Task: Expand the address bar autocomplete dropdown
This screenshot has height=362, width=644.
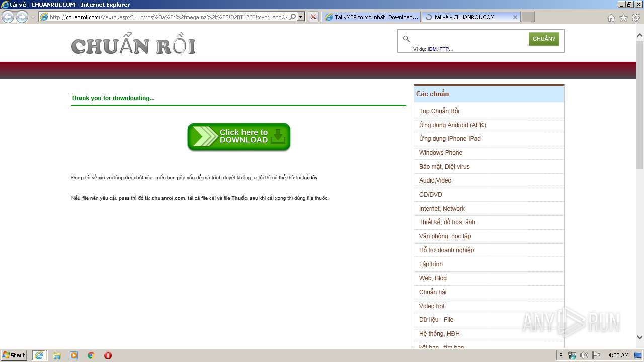Action: (x=301, y=17)
